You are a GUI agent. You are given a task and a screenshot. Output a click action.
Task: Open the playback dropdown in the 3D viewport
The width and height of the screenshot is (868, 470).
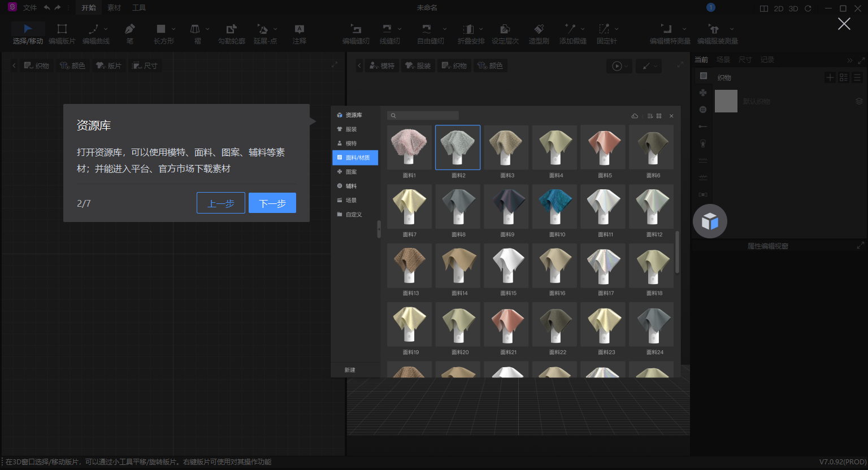[x=625, y=66]
